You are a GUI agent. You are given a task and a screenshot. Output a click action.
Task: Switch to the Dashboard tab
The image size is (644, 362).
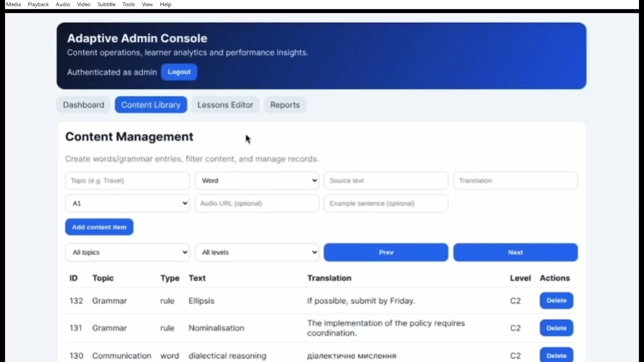(84, 105)
